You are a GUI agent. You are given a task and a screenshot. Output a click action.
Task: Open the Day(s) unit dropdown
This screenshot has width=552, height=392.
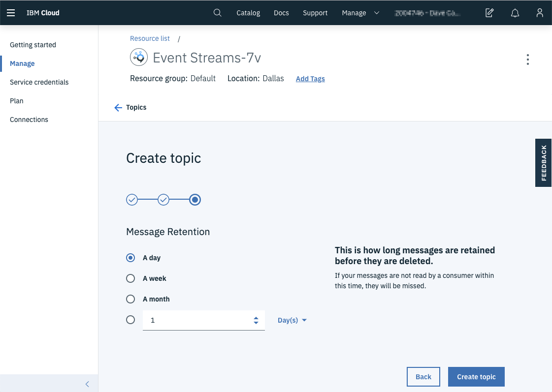click(x=292, y=320)
